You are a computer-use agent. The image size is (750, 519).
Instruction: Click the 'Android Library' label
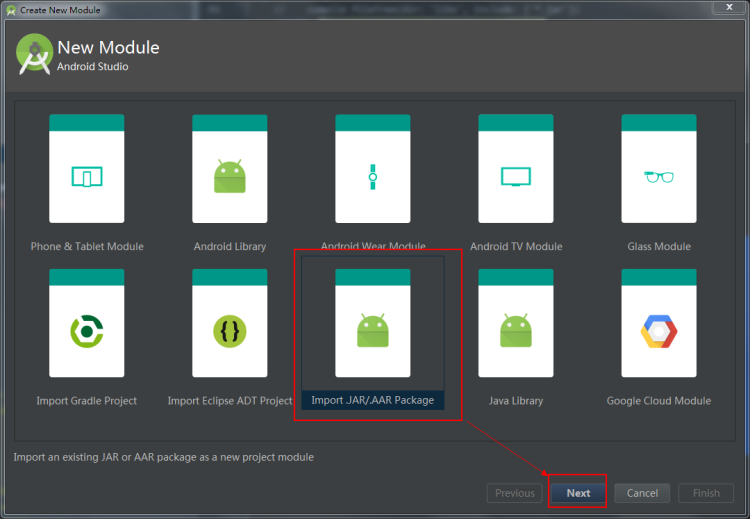tap(230, 246)
